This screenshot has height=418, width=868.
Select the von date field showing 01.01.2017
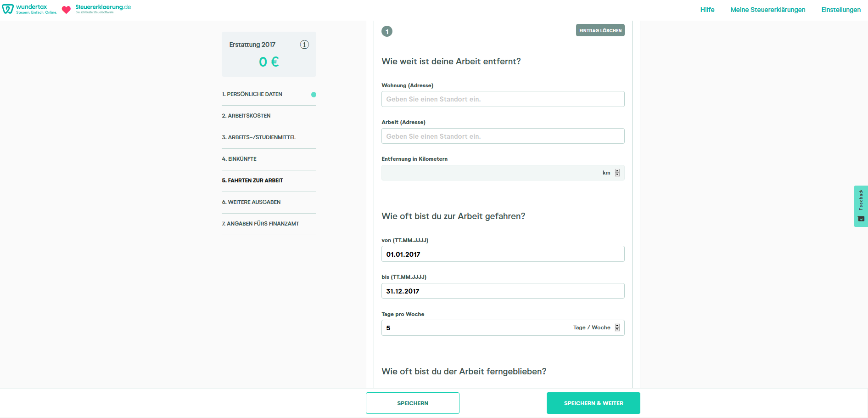[503, 254]
